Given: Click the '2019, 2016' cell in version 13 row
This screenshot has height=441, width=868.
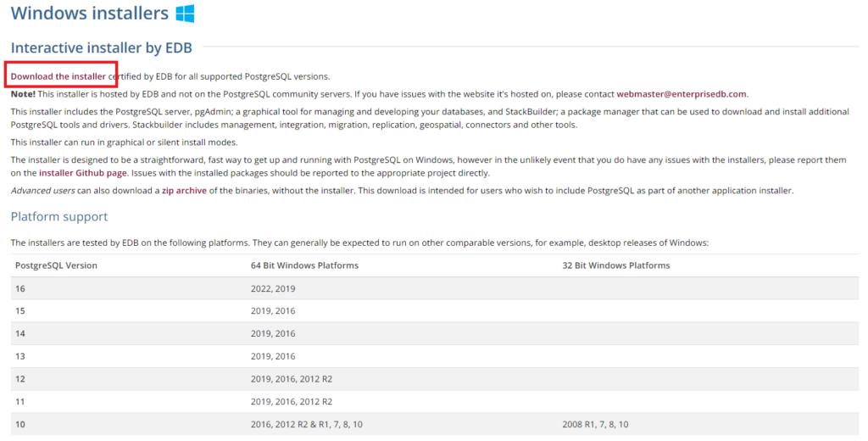Looking at the screenshot, I should (x=273, y=356).
